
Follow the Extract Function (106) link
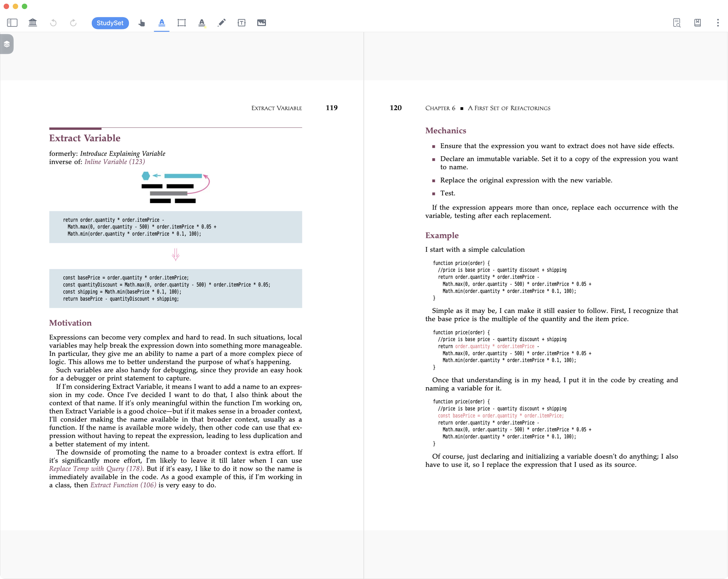coord(123,485)
